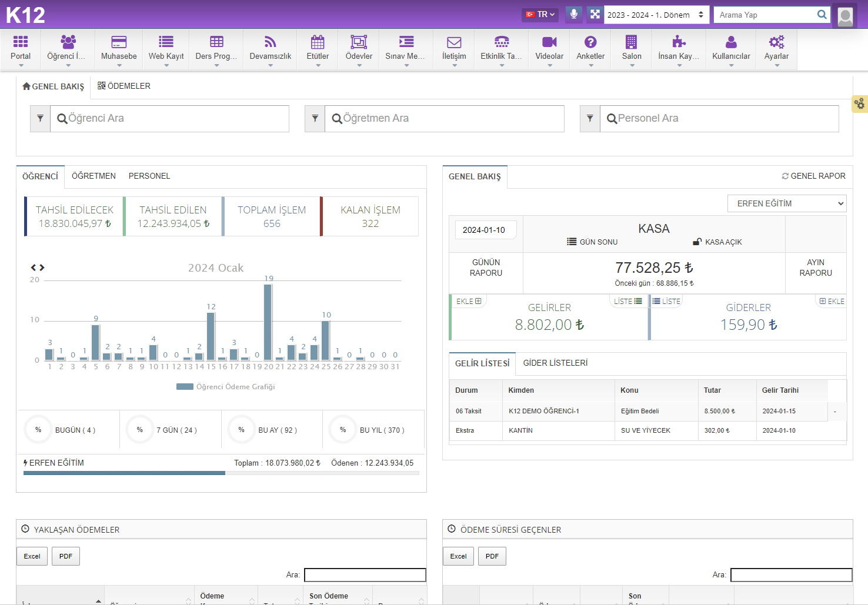Switch to GENEL BAKIŞ top tab
This screenshot has width=868, height=605.
(x=54, y=86)
